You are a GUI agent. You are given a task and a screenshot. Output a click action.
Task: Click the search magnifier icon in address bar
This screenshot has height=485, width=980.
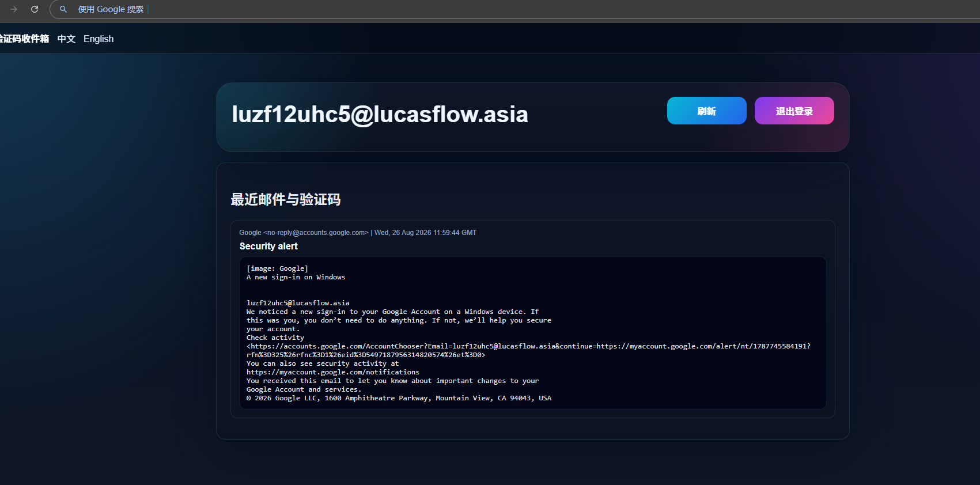tap(63, 9)
